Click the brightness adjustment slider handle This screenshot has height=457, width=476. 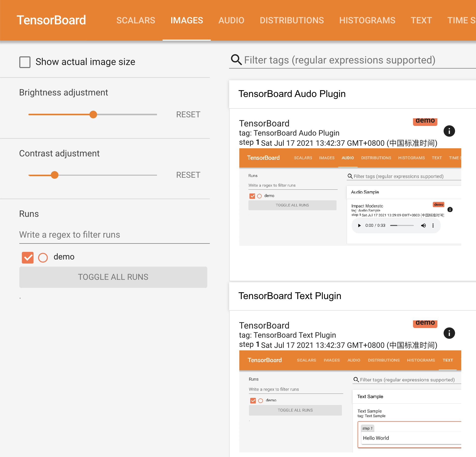93,115
